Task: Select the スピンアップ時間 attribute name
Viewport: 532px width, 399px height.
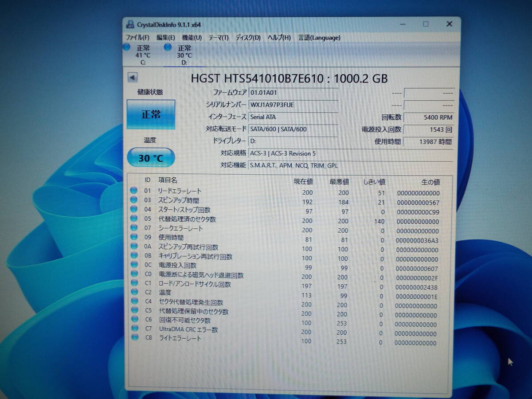Action: click(178, 200)
